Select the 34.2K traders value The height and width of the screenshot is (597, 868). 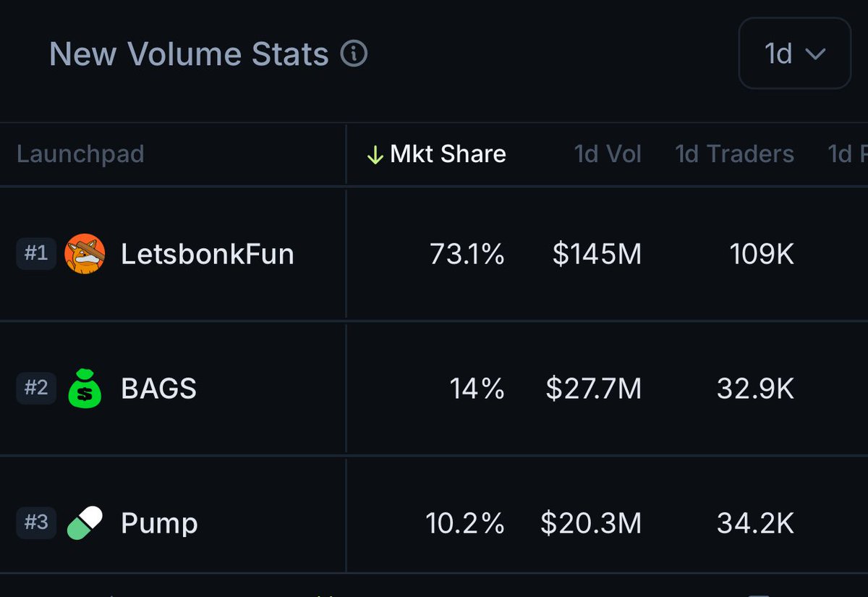[x=756, y=522]
